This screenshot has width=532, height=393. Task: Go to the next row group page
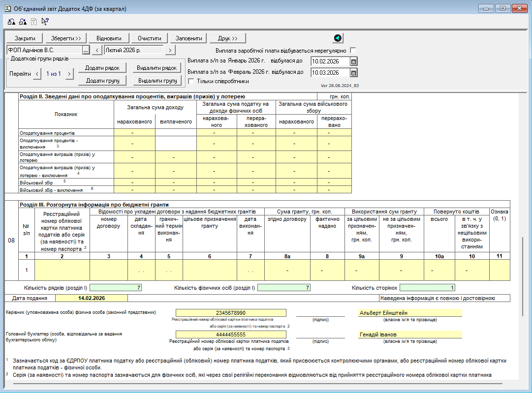pos(69,74)
